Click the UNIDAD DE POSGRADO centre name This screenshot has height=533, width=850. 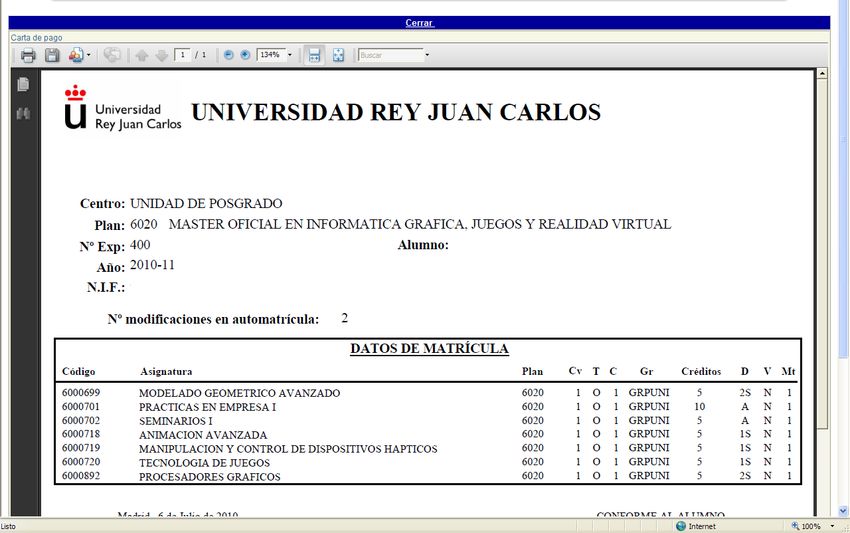tap(206, 203)
